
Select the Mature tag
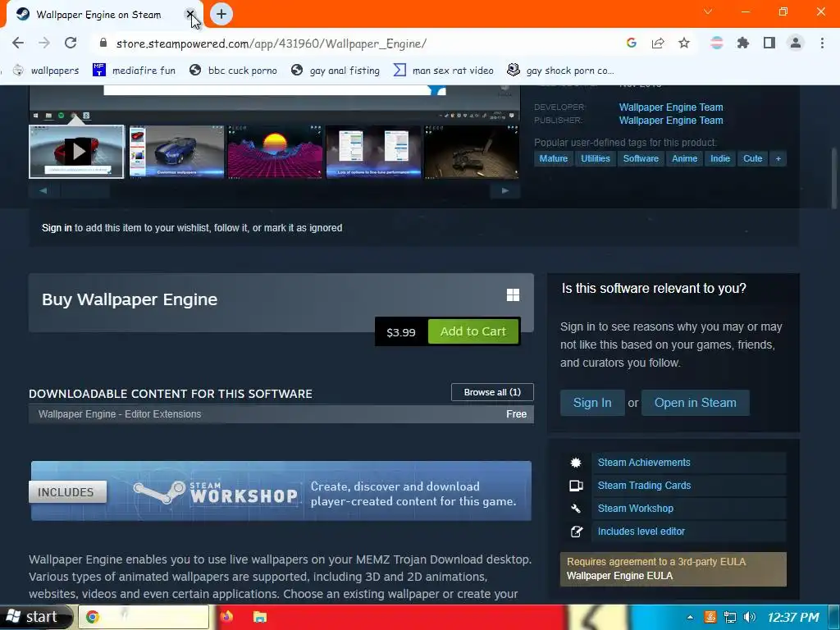pyautogui.click(x=554, y=158)
